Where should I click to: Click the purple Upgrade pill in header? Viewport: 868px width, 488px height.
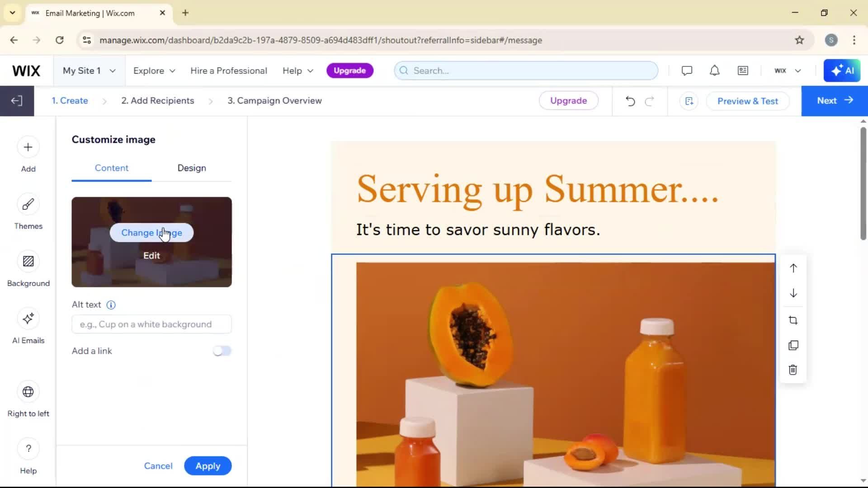(349, 70)
